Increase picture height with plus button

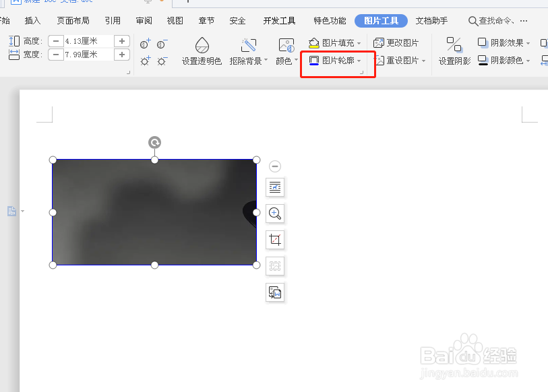(x=122, y=41)
